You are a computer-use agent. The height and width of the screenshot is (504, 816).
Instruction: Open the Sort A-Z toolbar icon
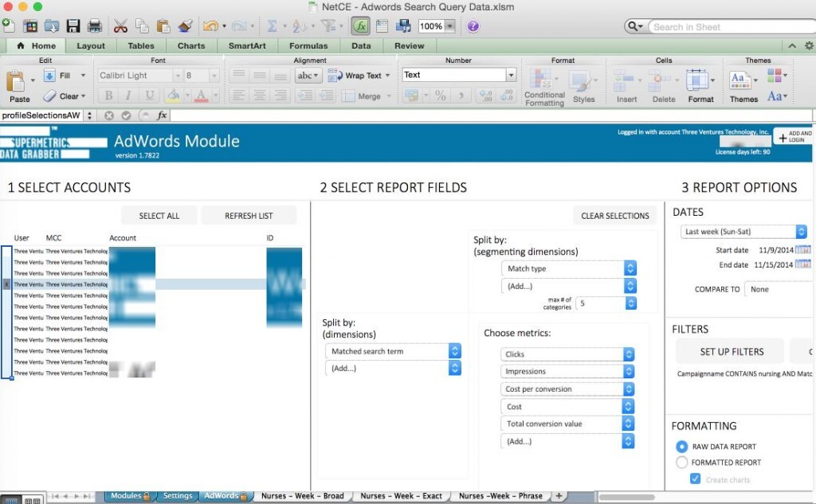coord(300,26)
